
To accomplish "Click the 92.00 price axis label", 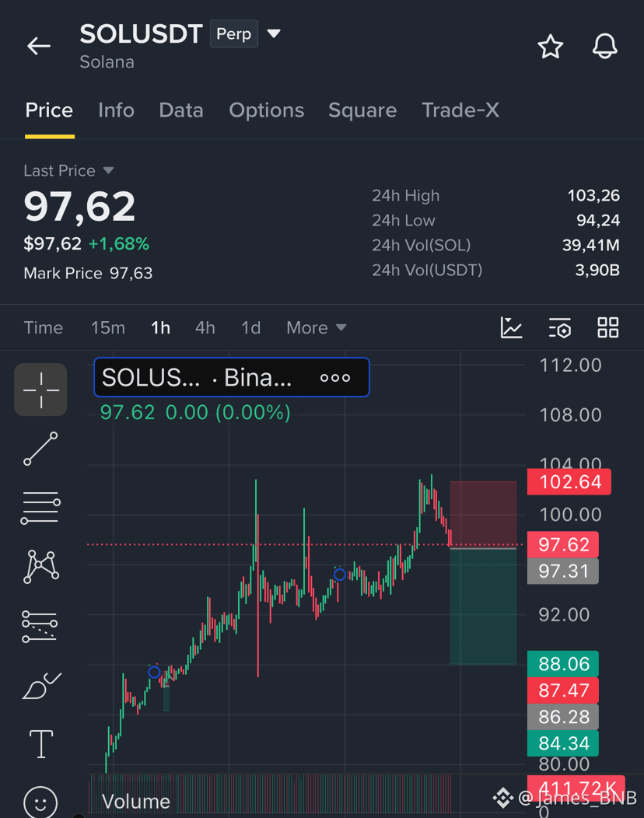I will tap(564, 614).
